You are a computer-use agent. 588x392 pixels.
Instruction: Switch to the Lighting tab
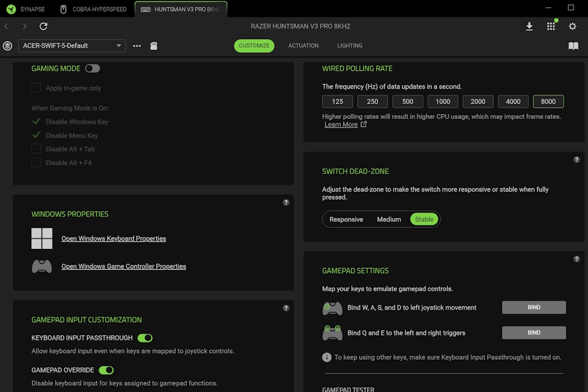point(350,46)
